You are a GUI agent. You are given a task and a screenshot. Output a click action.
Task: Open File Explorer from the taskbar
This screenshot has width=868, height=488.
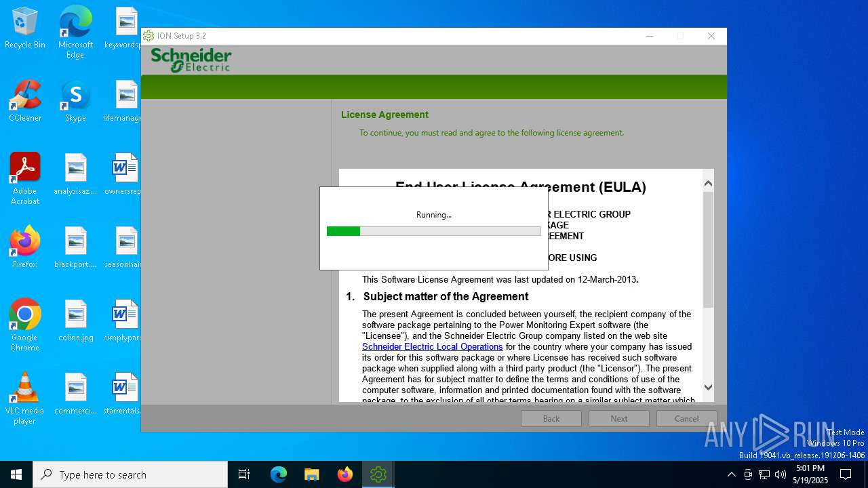[312, 474]
